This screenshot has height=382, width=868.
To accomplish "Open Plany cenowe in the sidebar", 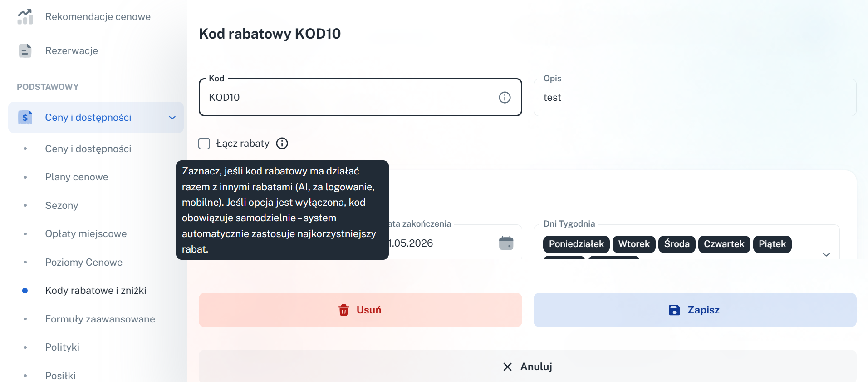I will 77,177.
